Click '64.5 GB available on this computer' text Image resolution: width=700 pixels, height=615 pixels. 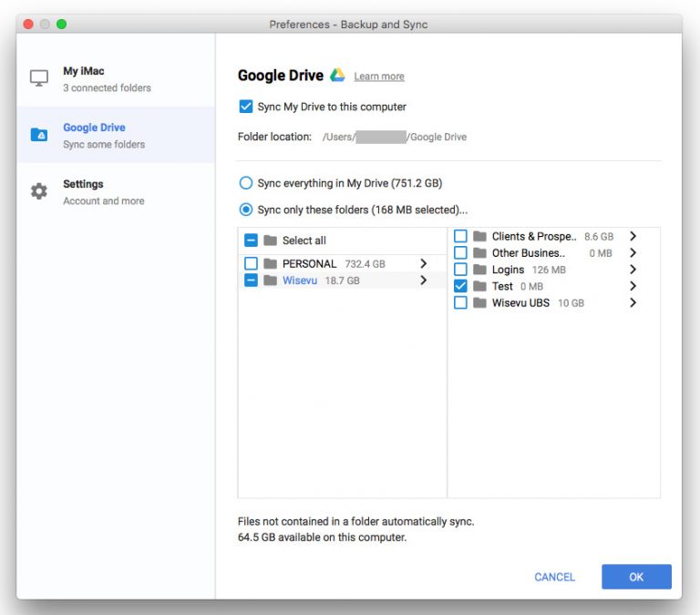(322, 538)
